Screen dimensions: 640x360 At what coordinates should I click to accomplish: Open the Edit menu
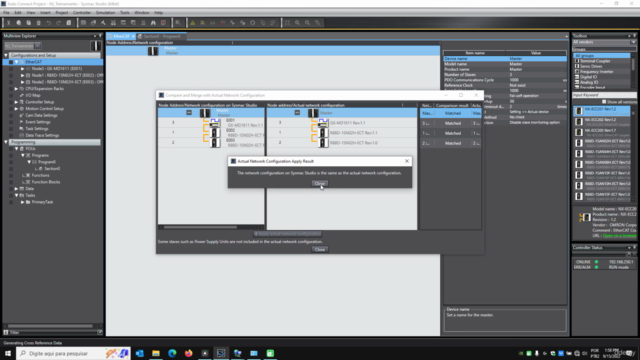pyautogui.click(x=18, y=13)
